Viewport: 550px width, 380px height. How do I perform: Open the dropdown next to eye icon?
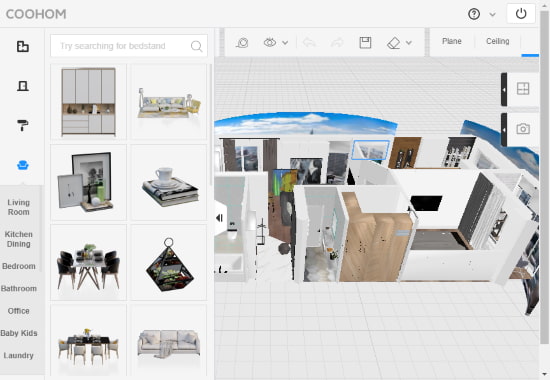click(285, 43)
